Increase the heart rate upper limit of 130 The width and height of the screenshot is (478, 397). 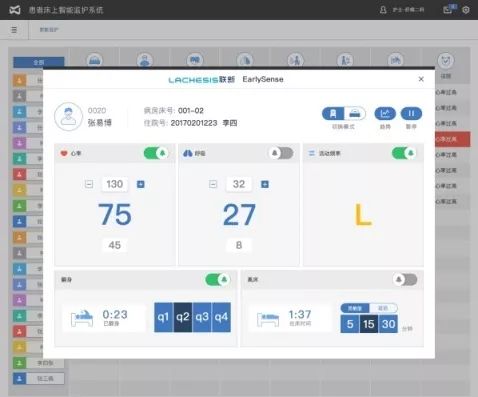coord(141,184)
